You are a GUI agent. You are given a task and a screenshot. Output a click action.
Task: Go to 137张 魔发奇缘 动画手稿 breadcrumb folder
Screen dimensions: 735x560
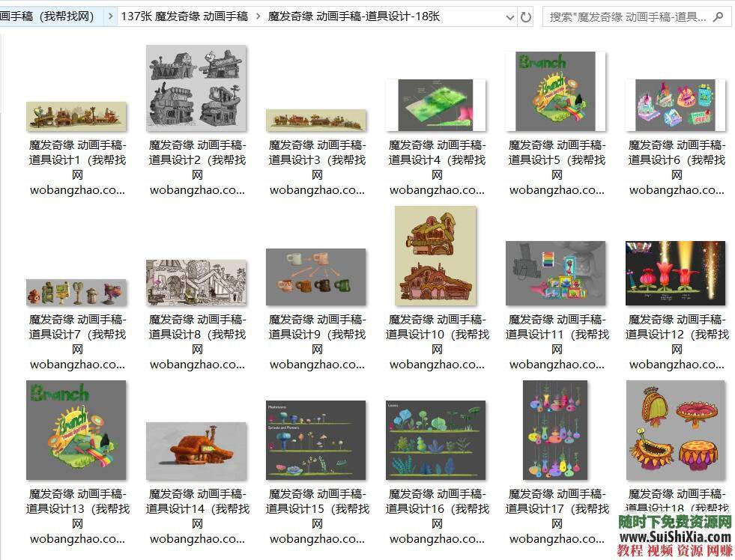[184, 17]
